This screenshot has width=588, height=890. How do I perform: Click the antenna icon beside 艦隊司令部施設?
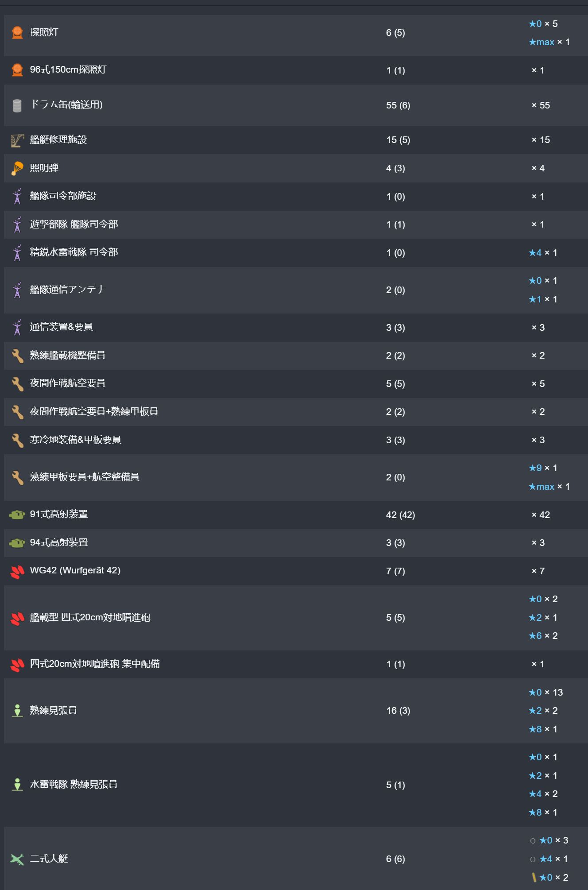17,197
